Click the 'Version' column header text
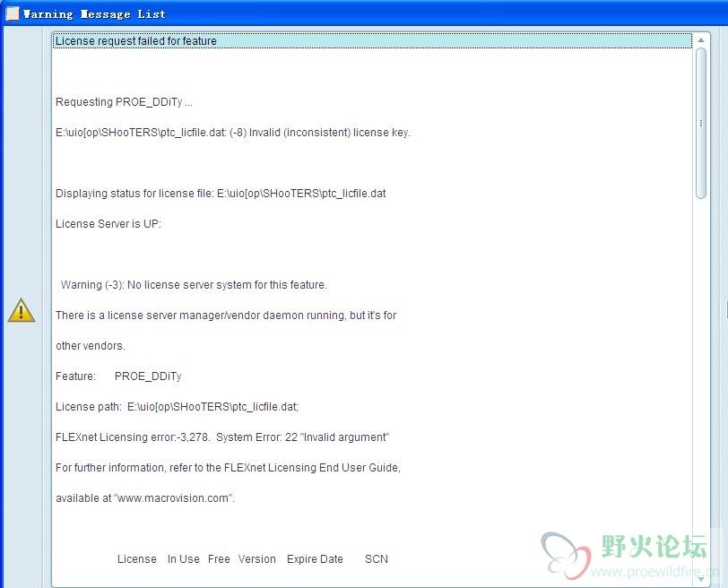The width and height of the screenshot is (728, 588). pos(257,559)
